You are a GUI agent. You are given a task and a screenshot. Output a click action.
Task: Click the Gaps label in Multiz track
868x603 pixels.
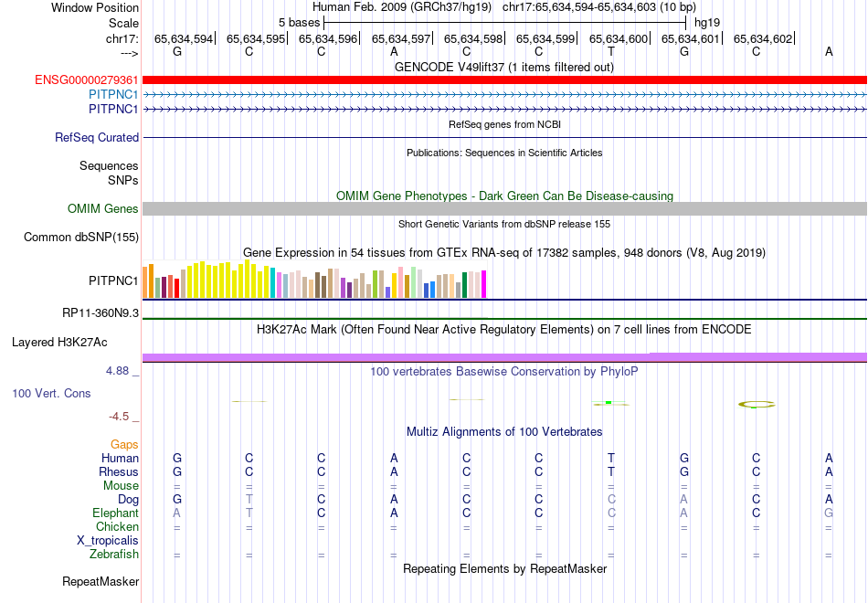[124, 445]
